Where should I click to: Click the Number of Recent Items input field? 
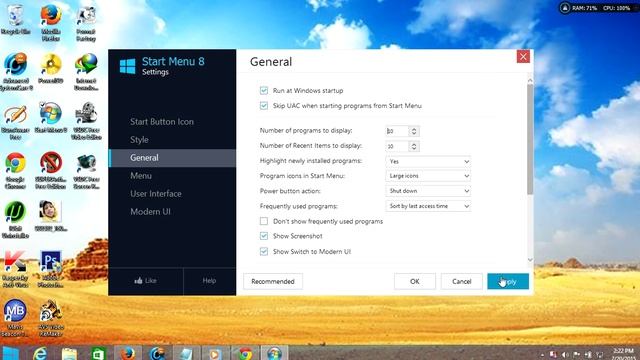click(x=397, y=146)
